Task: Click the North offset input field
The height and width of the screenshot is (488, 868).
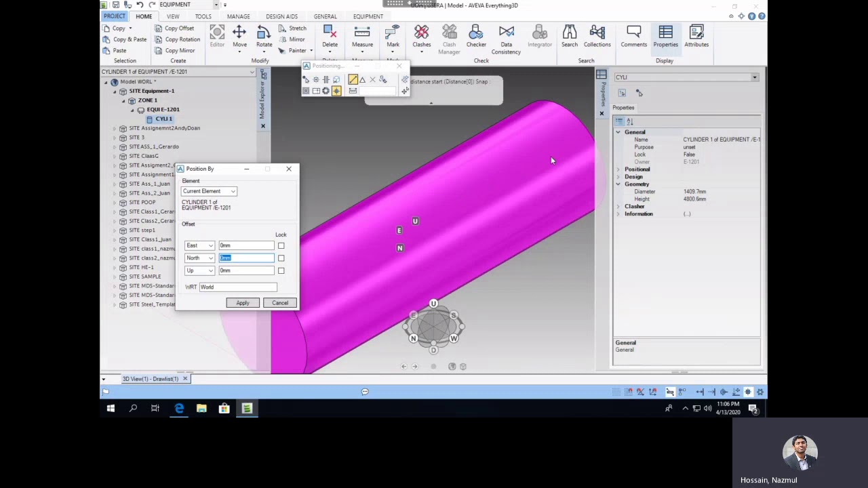Action: pos(246,258)
